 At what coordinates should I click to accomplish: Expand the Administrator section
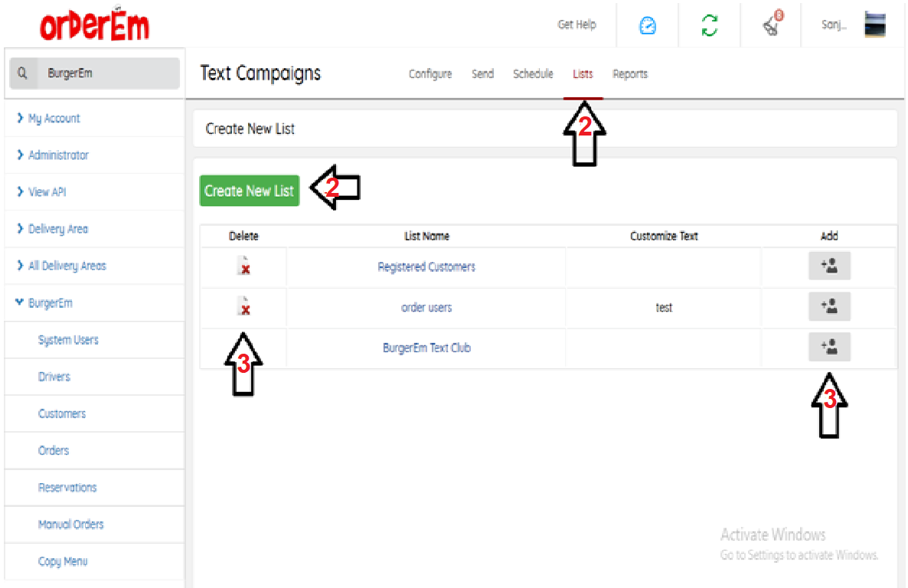[58, 155]
